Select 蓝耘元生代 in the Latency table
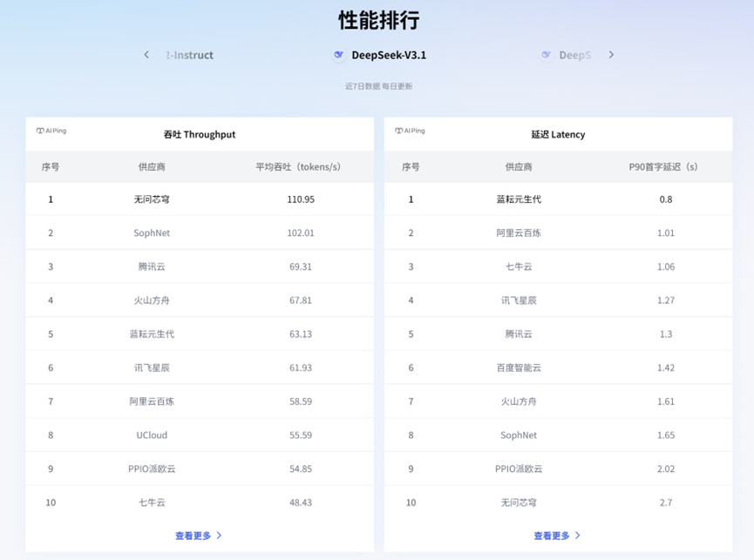Screen dimensions: 754x560 tap(519, 199)
